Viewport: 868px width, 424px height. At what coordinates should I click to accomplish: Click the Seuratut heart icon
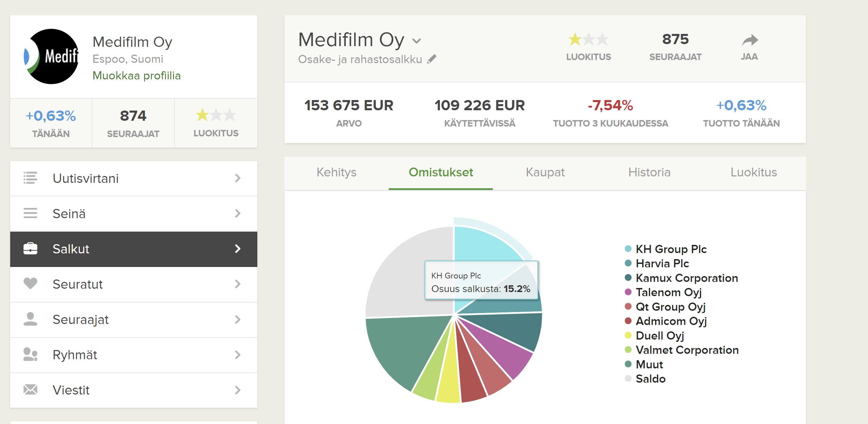pos(30,284)
